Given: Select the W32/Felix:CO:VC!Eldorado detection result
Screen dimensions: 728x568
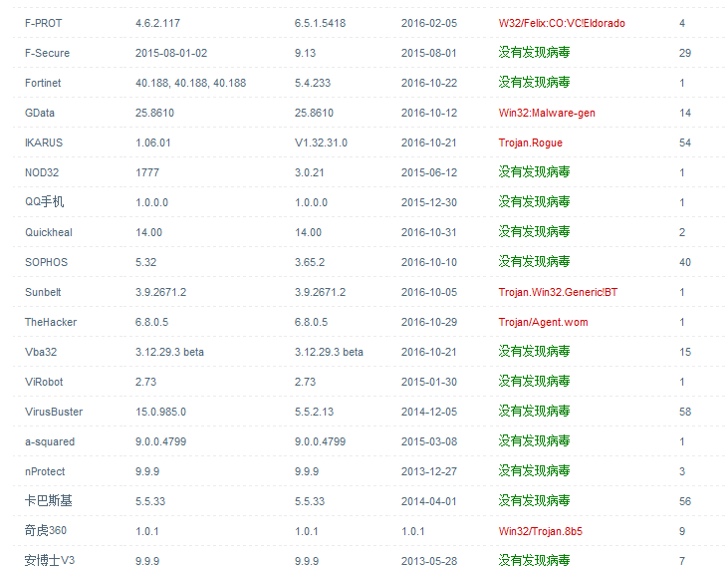Looking at the screenshot, I should (x=562, y=23).
